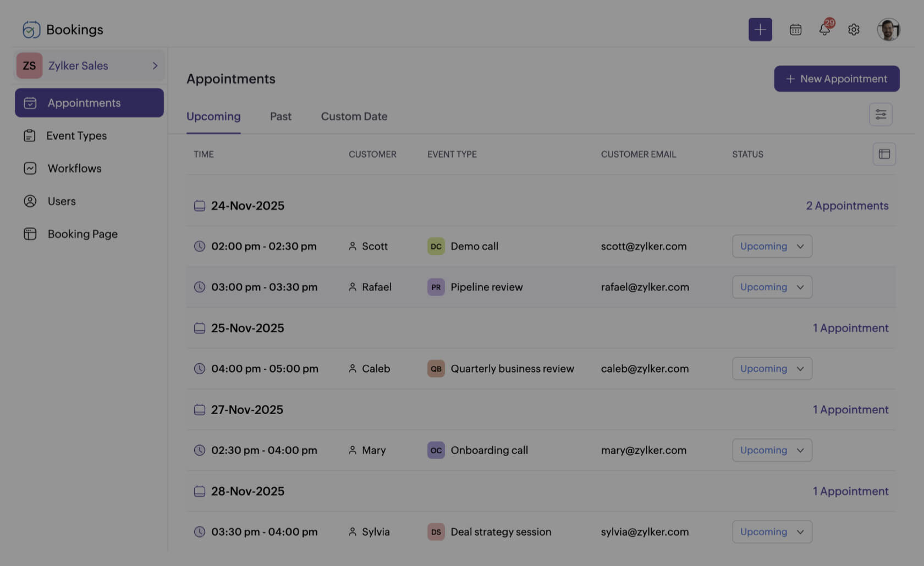Click the STATUS column header
Viewport: 924px width, 566px height.
pos(747,154)
